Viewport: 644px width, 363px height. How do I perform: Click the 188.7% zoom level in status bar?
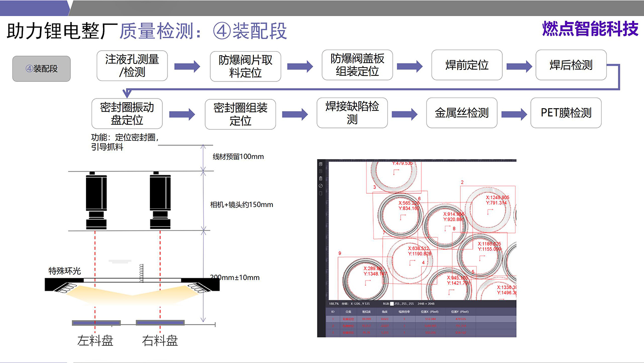click(334, 304)
